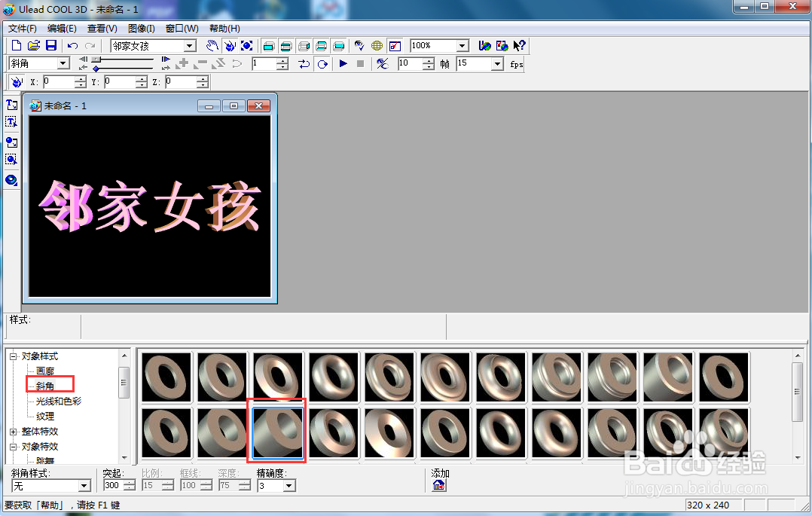Image resolution: width=812 pixels, height=516 pixels.
Task: Select 画廊 in the style tree
Action: [45, 371]
